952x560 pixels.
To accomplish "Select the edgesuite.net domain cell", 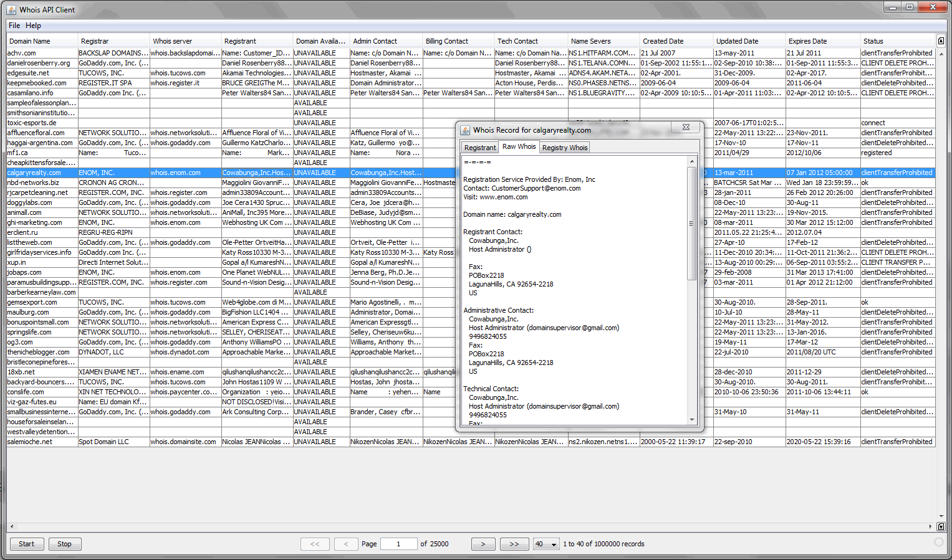I will click(x=42, y=73).
